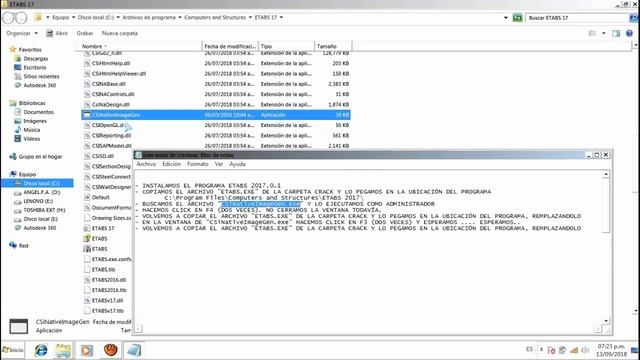Image resolution: width=640 pixels, height=360 pixels.
Task: Open Internet Explorer from the taskbar
Action: (x=41, y=350)
